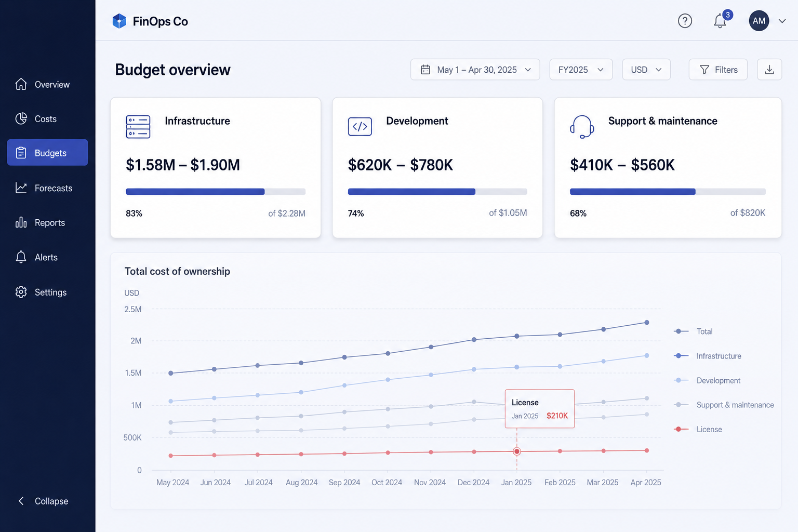Viewport: 798px width, 532px height.
Task: Click 'of $1.05M' budget total
Action: coord(508,213)
